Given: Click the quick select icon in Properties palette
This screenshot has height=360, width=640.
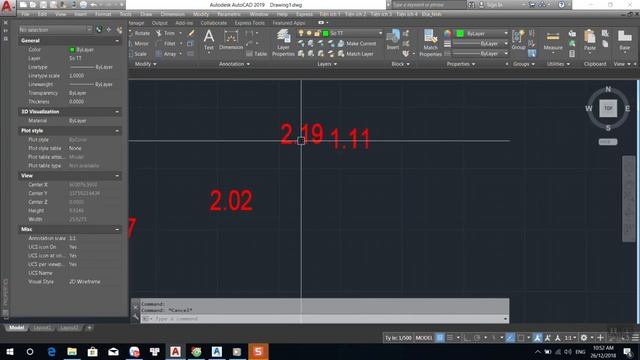Looking at the screenshot, I should click(x=119, y=29).
